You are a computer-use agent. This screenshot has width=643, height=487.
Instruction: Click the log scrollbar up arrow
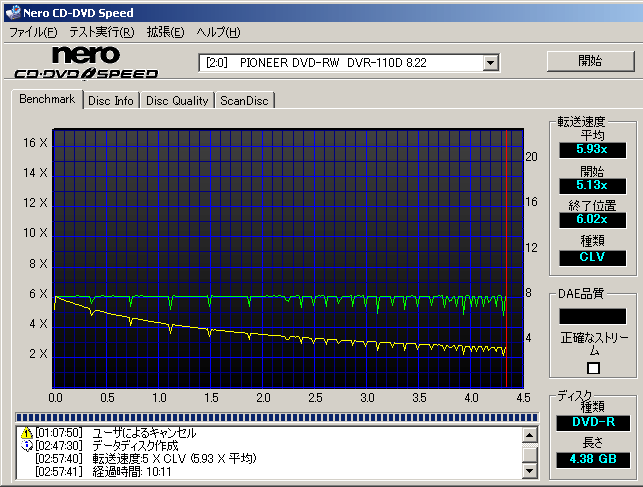(529, 435)
